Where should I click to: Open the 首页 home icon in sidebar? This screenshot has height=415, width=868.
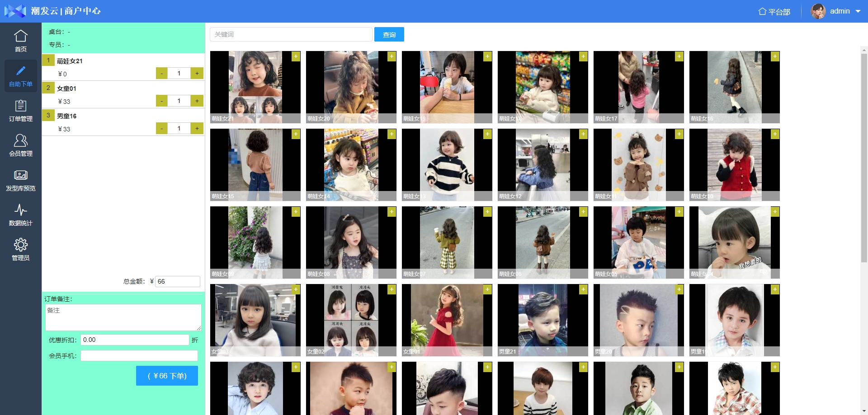tap(21, 36)
